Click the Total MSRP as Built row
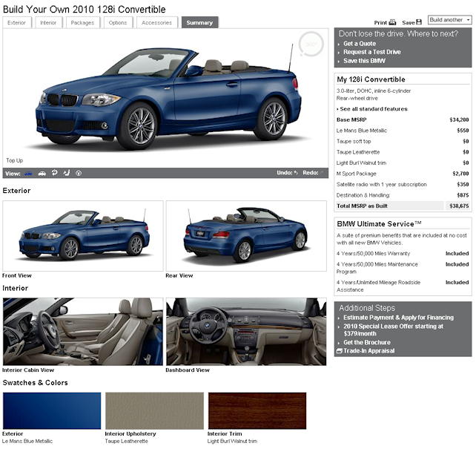Viewport: 476px width, 449px height. pos(403,206)
